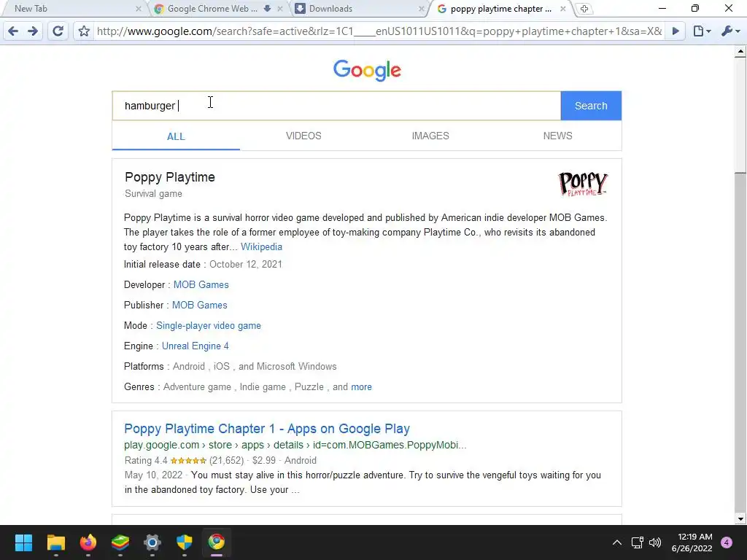Select the ALL results tab
The width and height of the screenshot is (747, 560).
[x=176, y=136]
